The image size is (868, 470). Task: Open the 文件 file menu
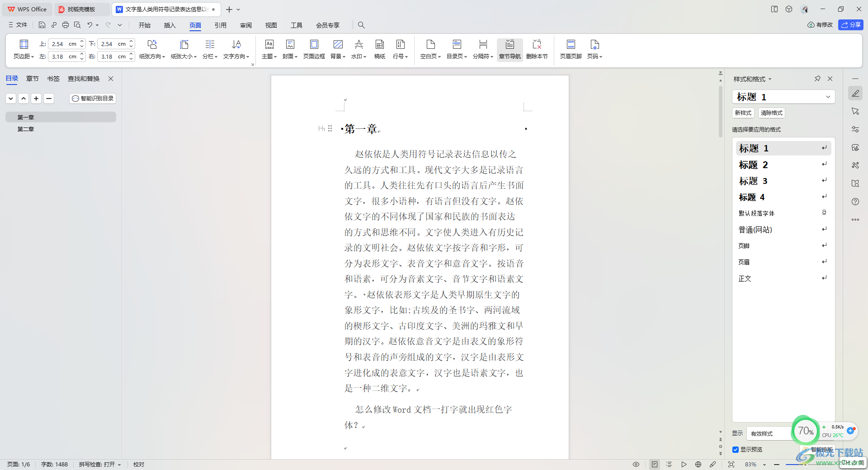tap(18, 25)
